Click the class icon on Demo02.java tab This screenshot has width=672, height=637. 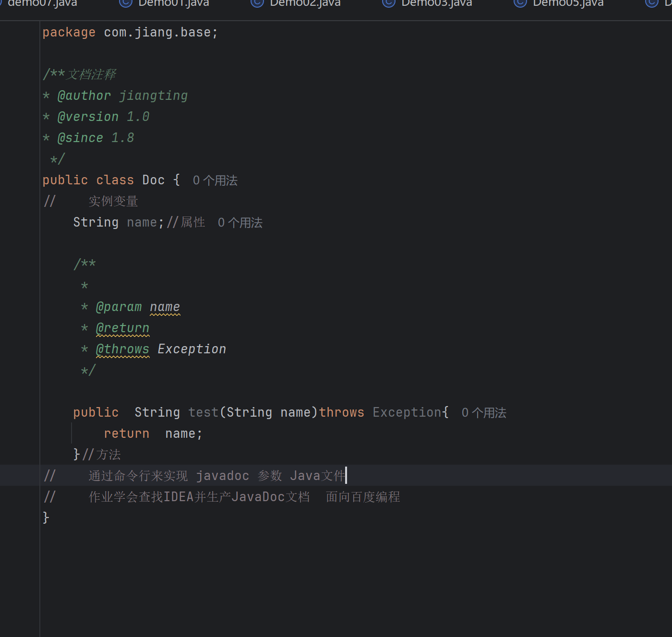[x=257, y=3]
